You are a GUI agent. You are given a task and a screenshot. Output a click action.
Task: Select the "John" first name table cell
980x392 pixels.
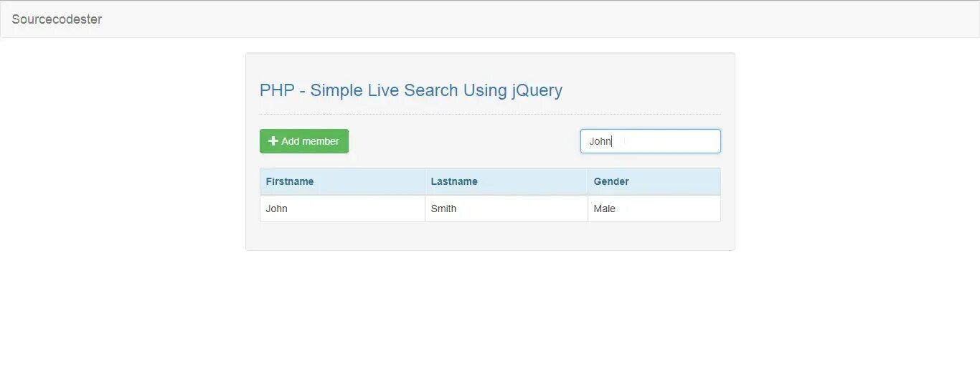click(x=277, y=209)
